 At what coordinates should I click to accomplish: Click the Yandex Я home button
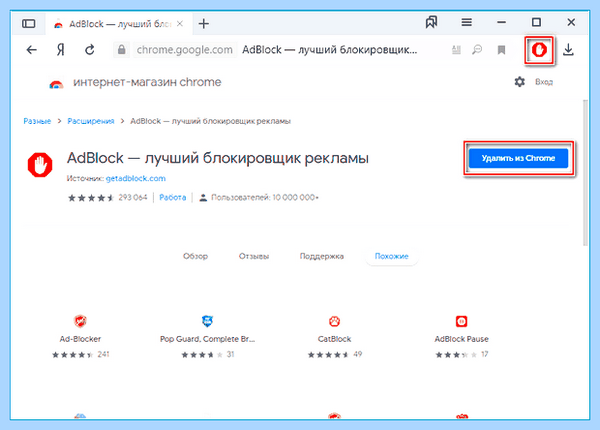tap(60, 50)
